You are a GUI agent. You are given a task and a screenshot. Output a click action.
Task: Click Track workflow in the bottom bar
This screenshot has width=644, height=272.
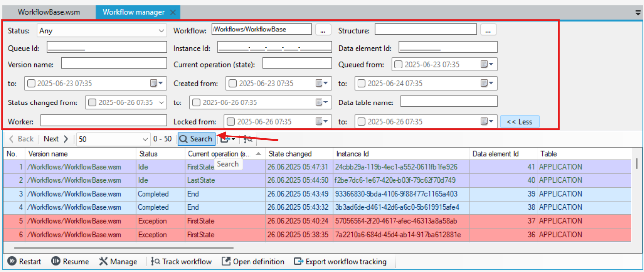pos(181,262)
